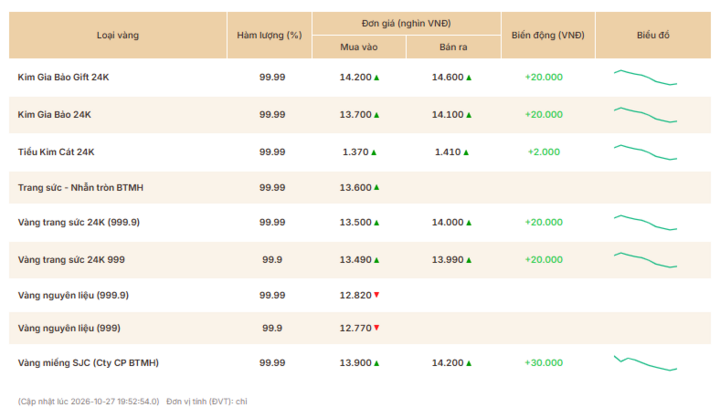The height and width of the screenshot is (418, 720).
Task: Click the +30.000 change value for SJC
Action: tap(544, 363)
